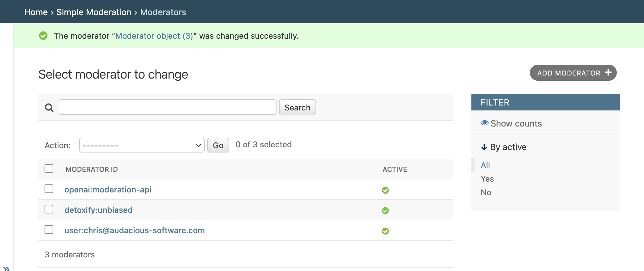Click active status icon for user:chris@audacious-software.com
This screenshot has width=644, height=271.
click(x=385, y=231)
